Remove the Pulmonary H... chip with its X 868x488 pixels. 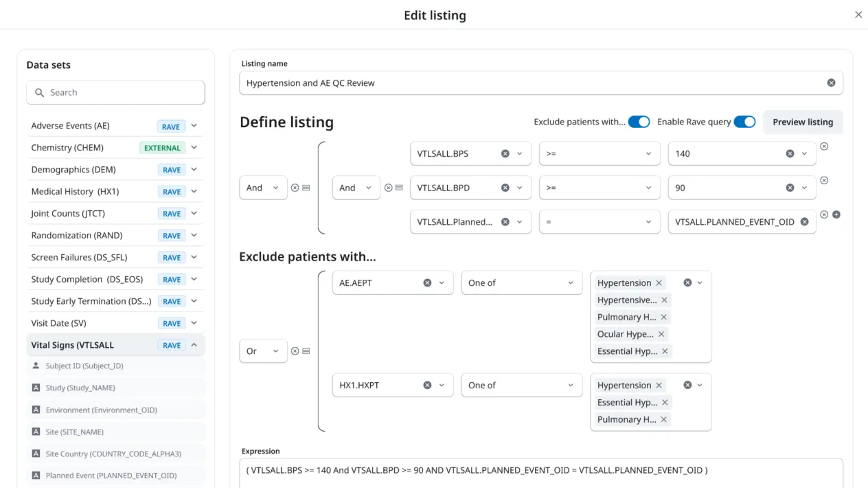[x=663, y=317]
